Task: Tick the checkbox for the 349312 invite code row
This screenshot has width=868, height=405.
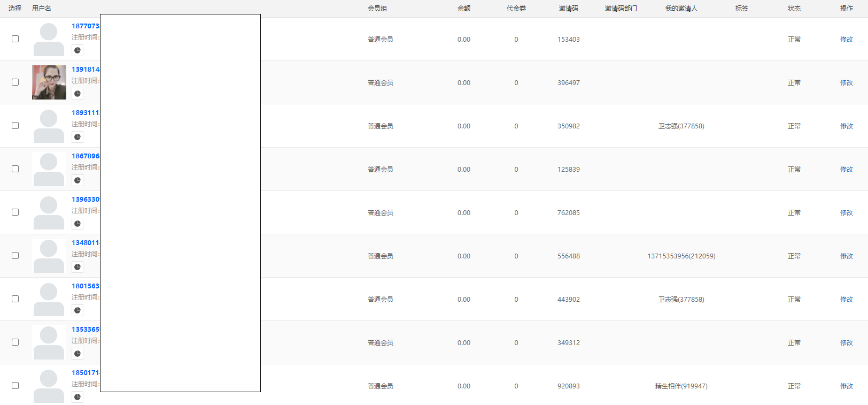Action: 15,342
